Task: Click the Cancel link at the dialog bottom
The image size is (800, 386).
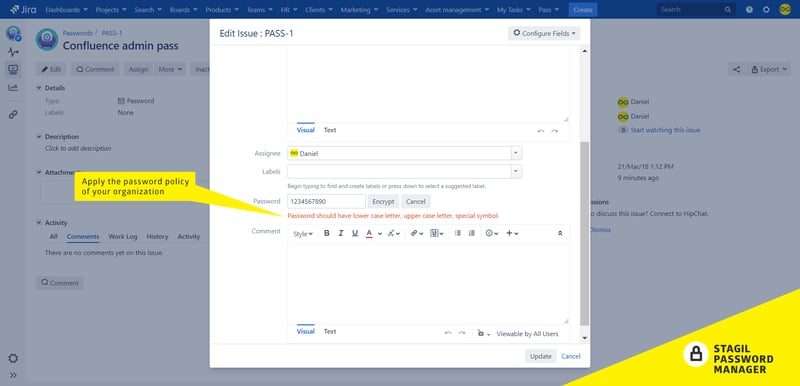Action: pos(571,356)
